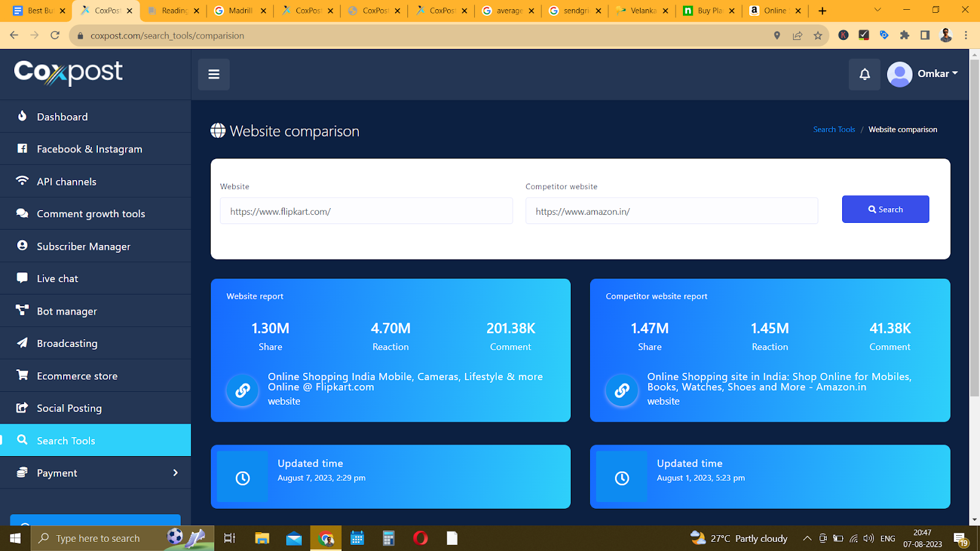The height and width of the screenshot is (551, 980).
Task: Click the clock icon for August 7 update
Action: (243, 478)
